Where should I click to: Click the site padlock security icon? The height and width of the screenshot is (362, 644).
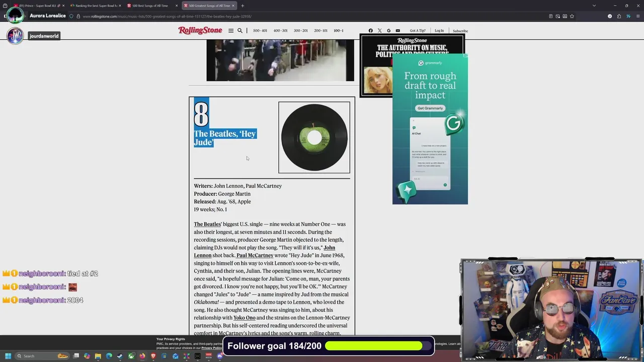click(78, 16)
